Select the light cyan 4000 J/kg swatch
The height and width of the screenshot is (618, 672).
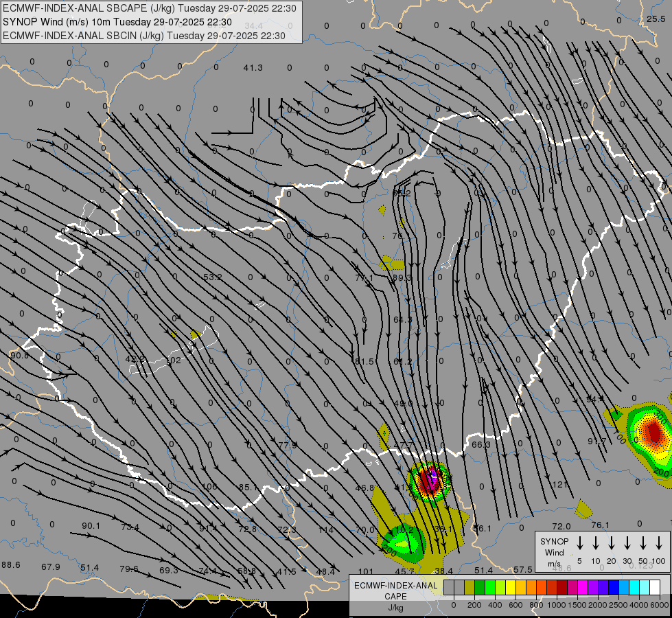point(644,588)
